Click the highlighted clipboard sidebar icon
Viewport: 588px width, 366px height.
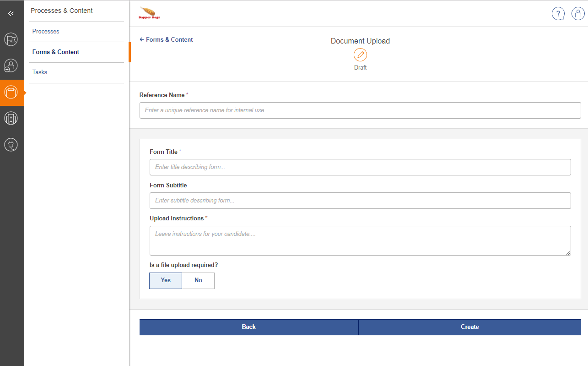(x=11, y=92)
